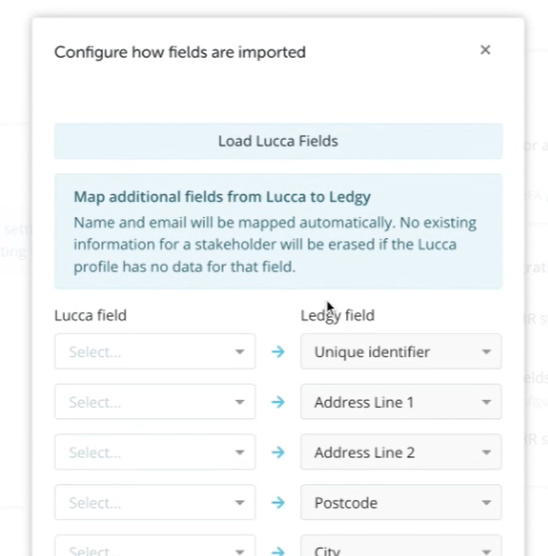Expand the Address Line 1 Ledgy dropdown
This screenshot has width=548, height=556.
coord(401,402)
